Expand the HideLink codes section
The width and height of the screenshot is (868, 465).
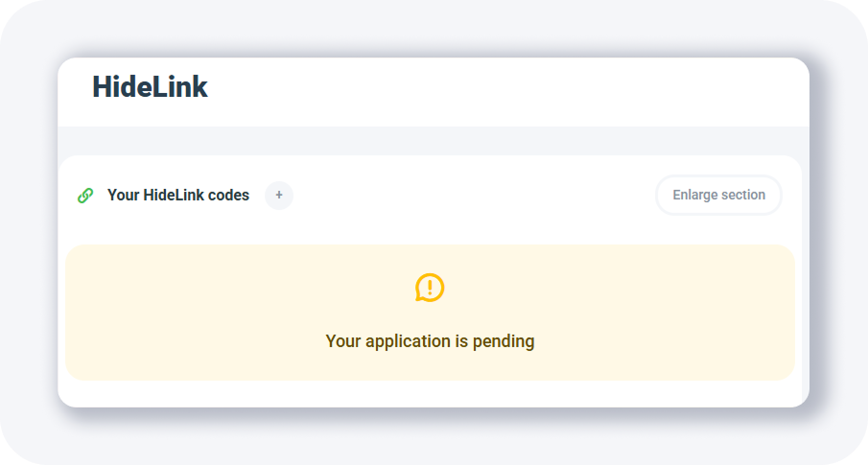718,196
